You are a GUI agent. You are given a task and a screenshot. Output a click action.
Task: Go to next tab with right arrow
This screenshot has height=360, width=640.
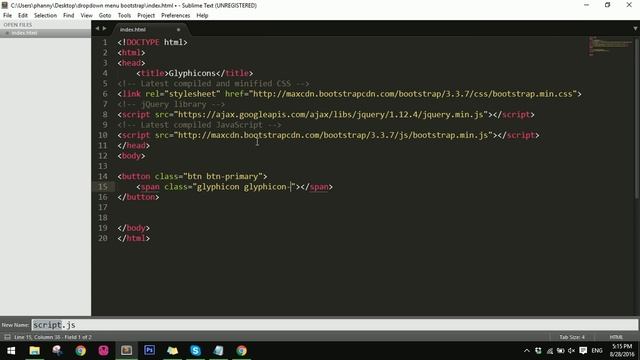[x=104, y=29]
